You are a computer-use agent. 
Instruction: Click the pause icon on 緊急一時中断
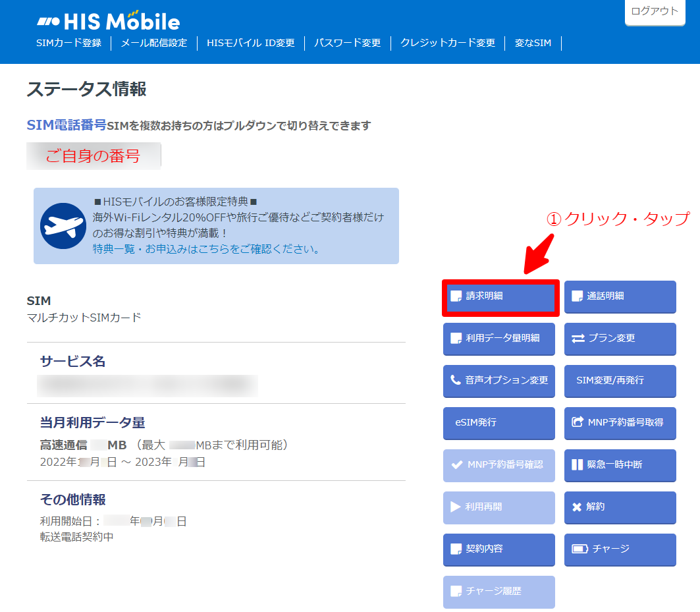click(x=578, y=464)
